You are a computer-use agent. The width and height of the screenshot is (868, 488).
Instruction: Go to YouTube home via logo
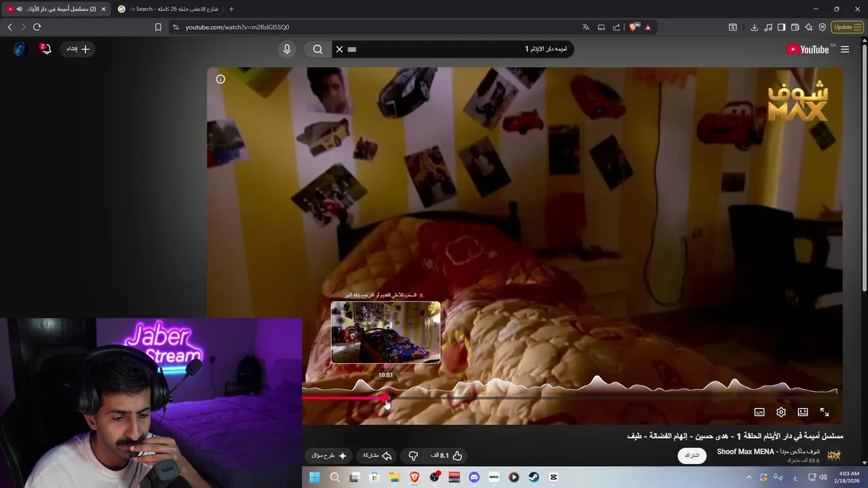(808, 49)
